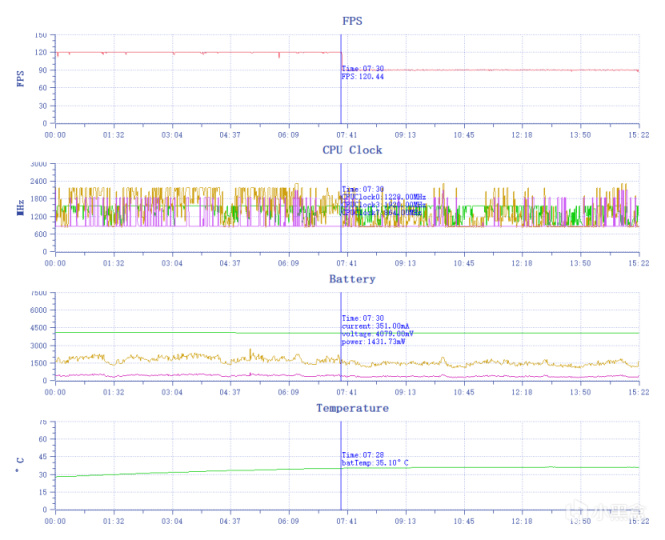Click the FPS chart title

pyautogui.click(x=352, y=21)
